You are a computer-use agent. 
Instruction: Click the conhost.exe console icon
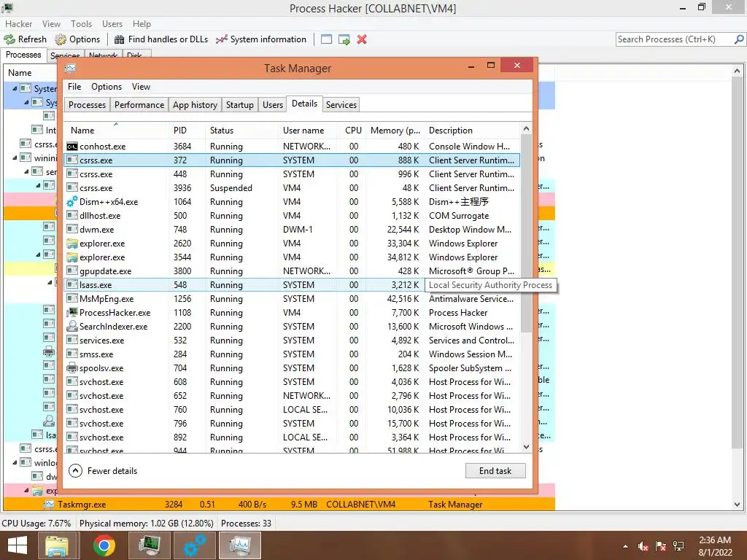tap(72, 146)
